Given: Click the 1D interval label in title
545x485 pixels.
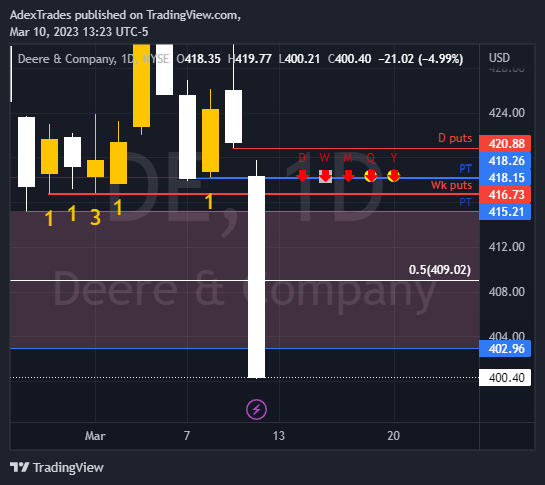Looking at the screenshot, I should 129,59.
